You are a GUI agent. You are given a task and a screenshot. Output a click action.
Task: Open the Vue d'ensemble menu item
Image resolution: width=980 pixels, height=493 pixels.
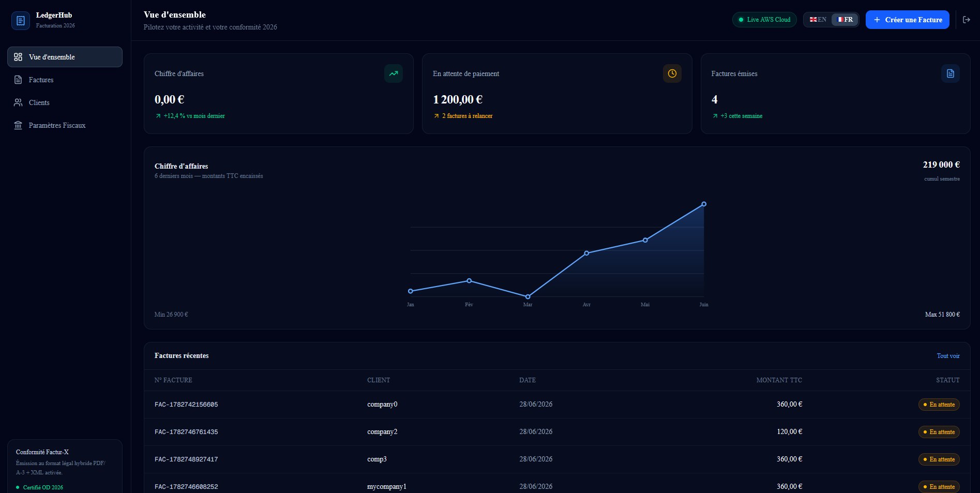65,57
